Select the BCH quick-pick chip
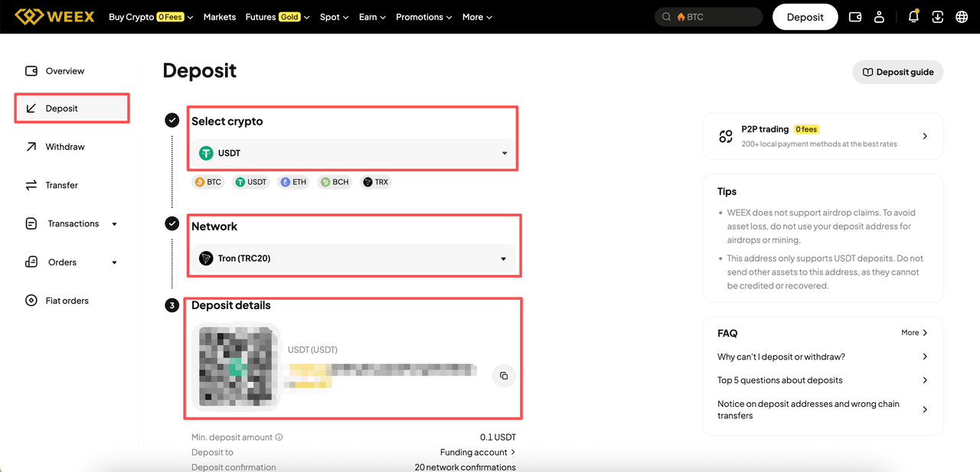 pyautogui.click(x=335, y=182)
